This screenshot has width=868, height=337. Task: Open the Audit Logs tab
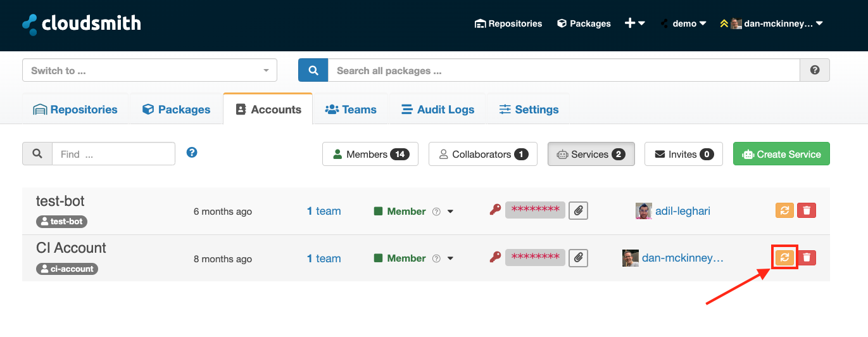437,109
